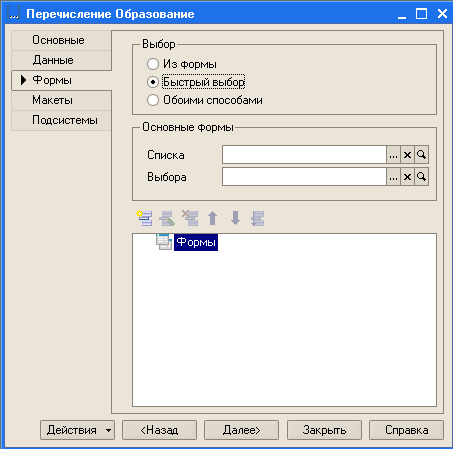Click into the Списка input field

(304, 155)
